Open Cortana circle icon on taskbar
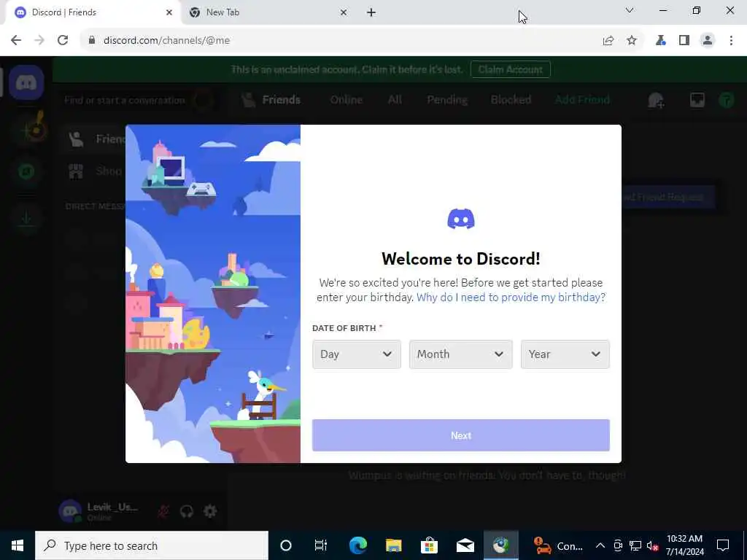This screenshot has height=560, width=747. point(286,545)
